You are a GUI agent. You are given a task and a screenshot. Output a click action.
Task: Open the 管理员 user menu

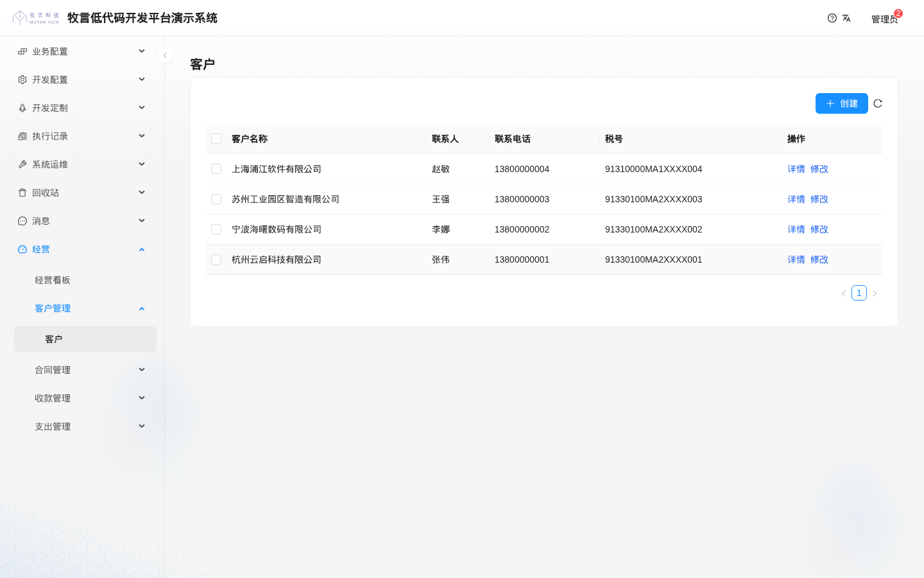pos(884,19)
